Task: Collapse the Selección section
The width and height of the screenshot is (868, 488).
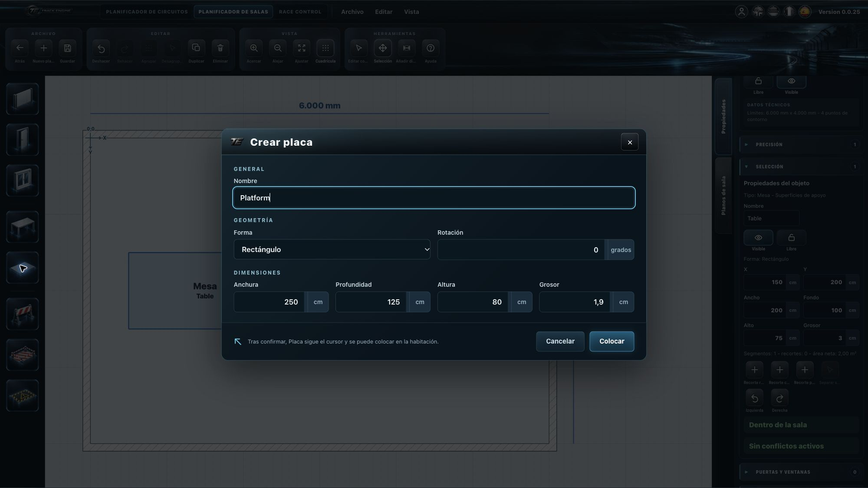Action: pos(801,167)
